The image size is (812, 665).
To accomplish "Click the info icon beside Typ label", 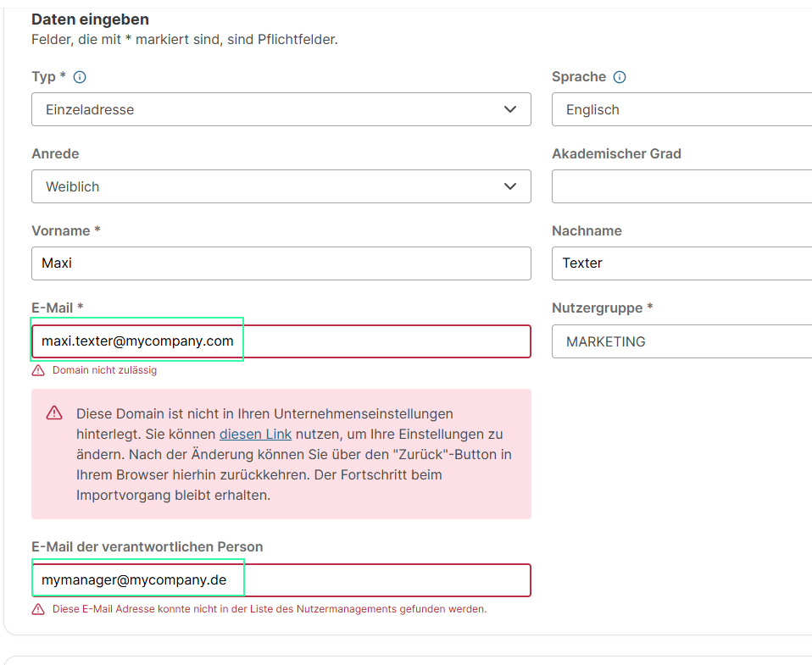I will 80,77.
